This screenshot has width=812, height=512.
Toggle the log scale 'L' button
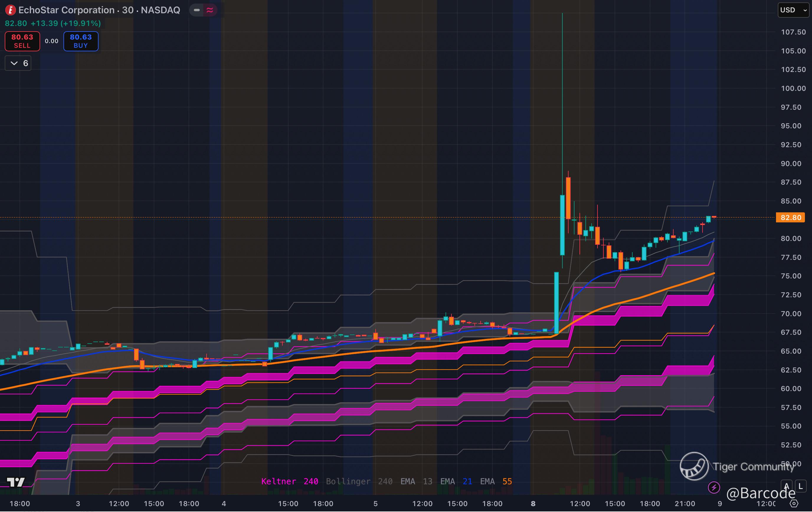[801, 486]
